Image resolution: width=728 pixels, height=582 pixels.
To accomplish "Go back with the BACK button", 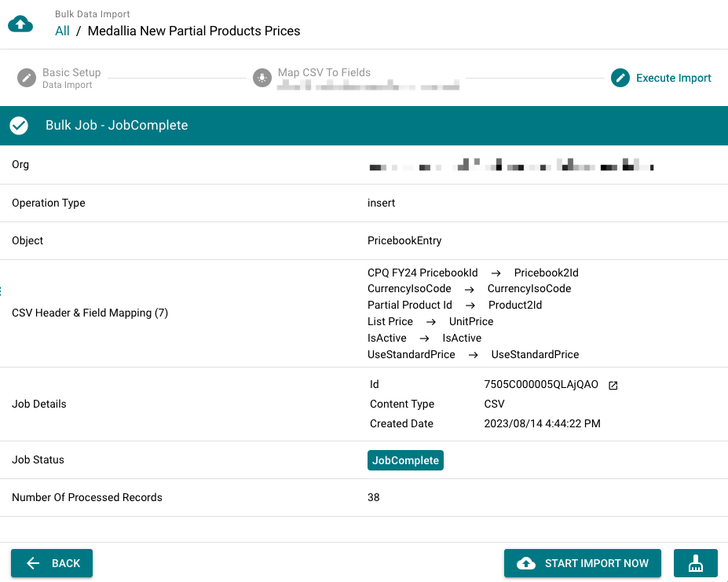I will 52,563.
